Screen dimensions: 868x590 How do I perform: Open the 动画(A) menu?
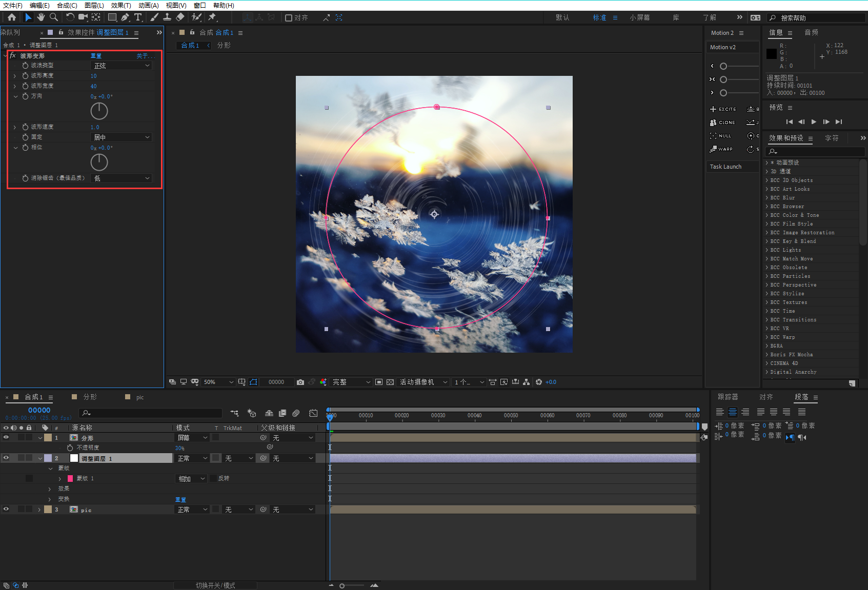pyautogui.click(x=149, y=5)
